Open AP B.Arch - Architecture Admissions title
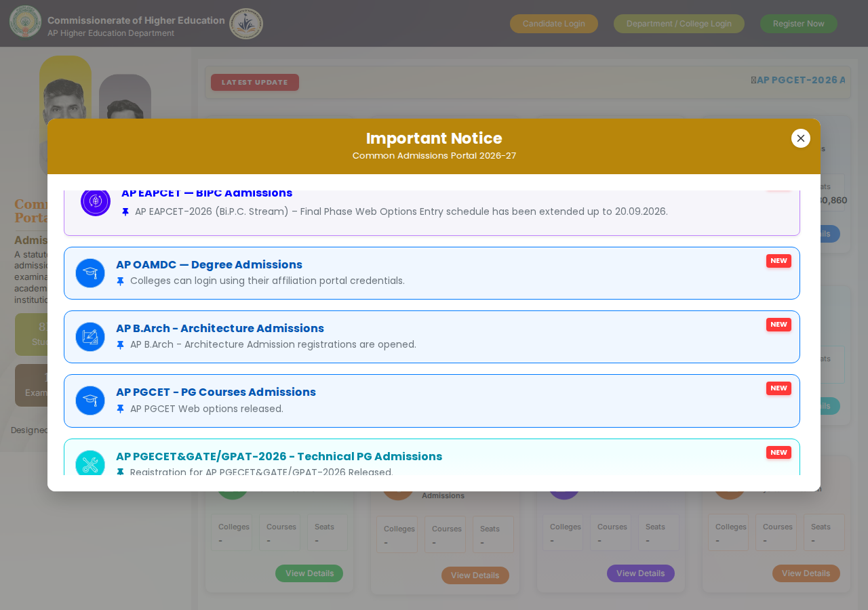The width and height of the screenshot is (868, 610). tap(220, 329)
